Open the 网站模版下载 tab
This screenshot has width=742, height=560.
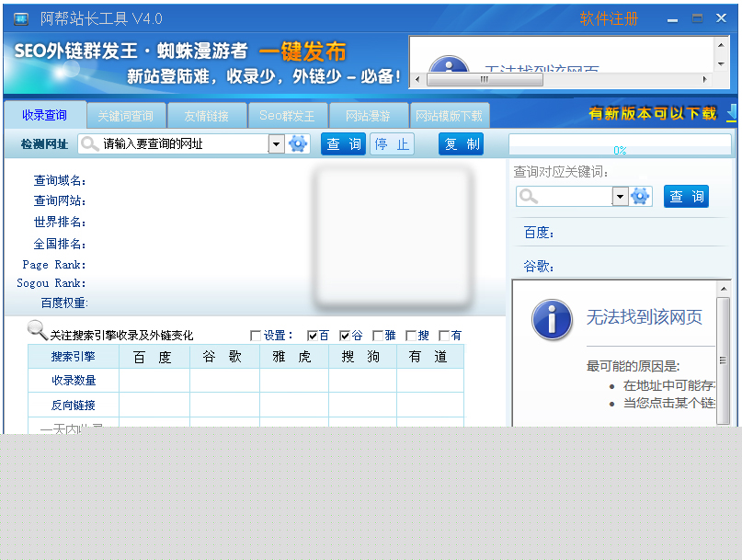click(449, 116)
